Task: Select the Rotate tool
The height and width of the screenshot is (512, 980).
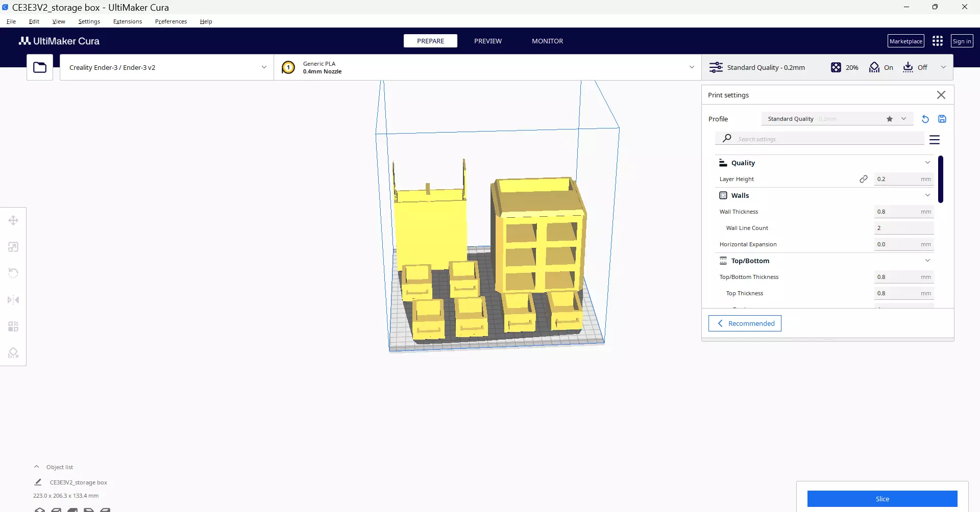Action: (x=13, y=273)
